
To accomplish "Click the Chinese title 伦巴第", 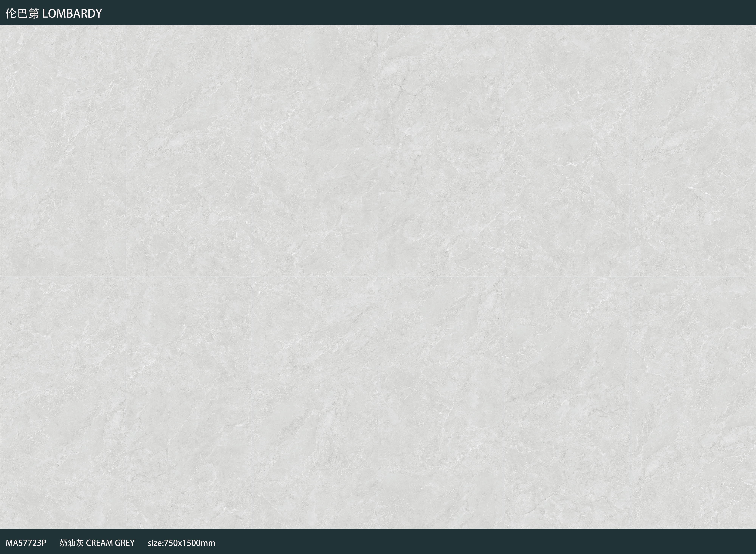I will [22, 13].
